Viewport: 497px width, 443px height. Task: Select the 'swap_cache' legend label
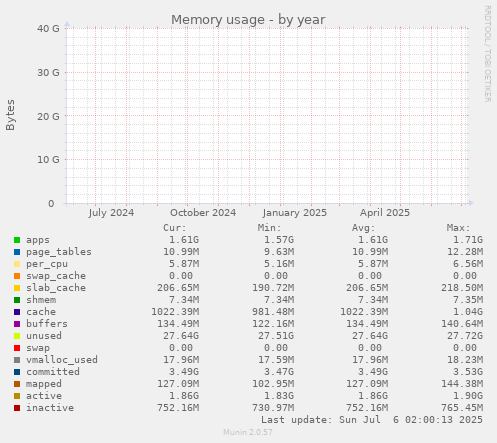56,276
